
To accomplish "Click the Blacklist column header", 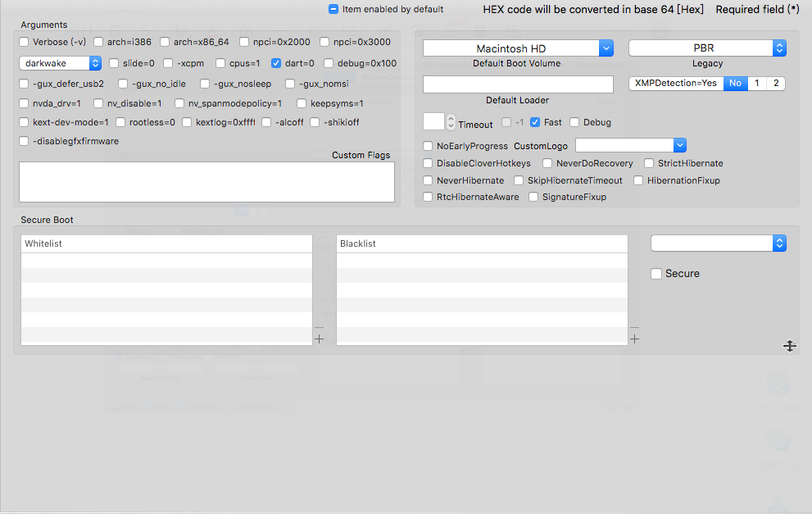I will pos(482,243).
